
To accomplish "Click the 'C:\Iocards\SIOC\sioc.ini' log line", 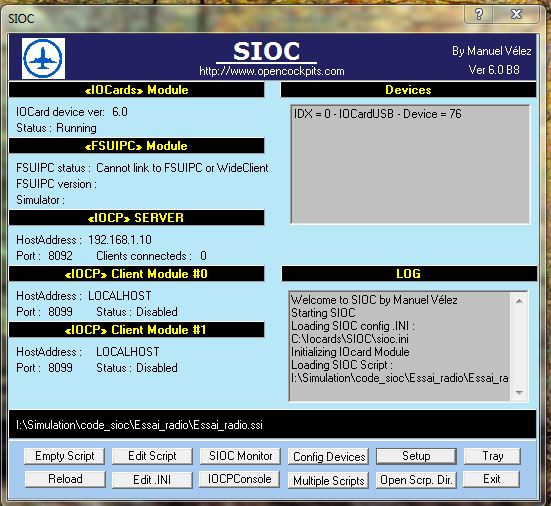I will click(350, 339).
